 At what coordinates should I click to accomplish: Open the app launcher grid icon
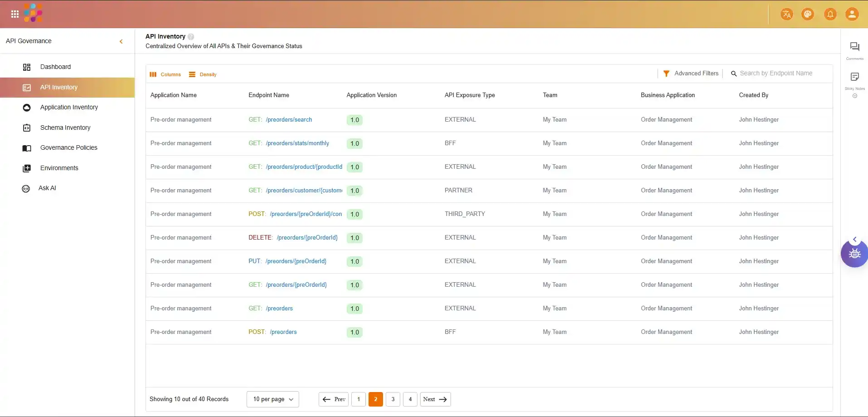tap(15, 14)
